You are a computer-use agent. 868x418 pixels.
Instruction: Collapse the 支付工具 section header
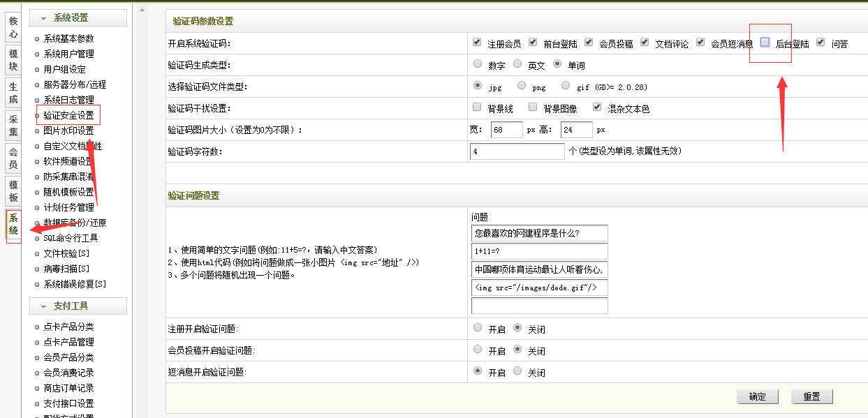coord(78,306)
